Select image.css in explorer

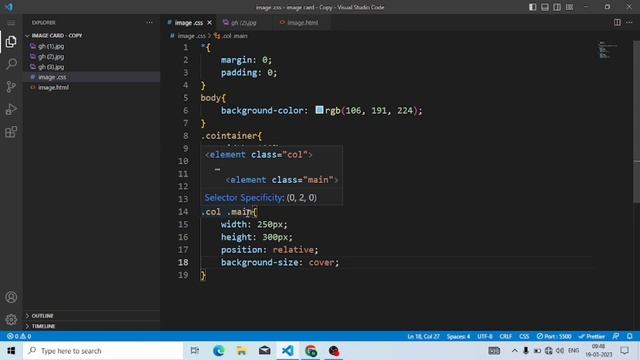click(x=52, y=77)
